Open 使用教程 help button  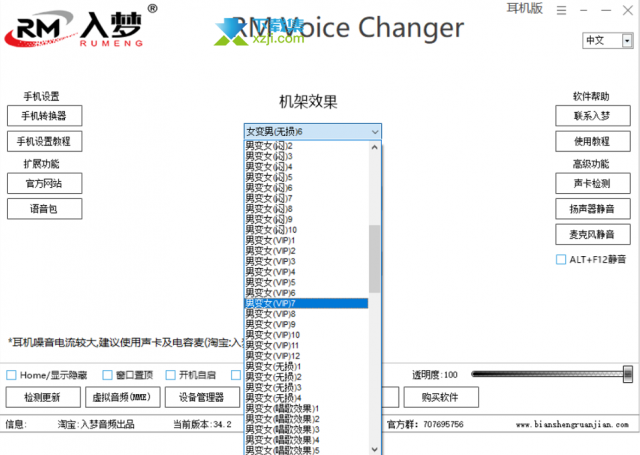click(x=593, y=141)
